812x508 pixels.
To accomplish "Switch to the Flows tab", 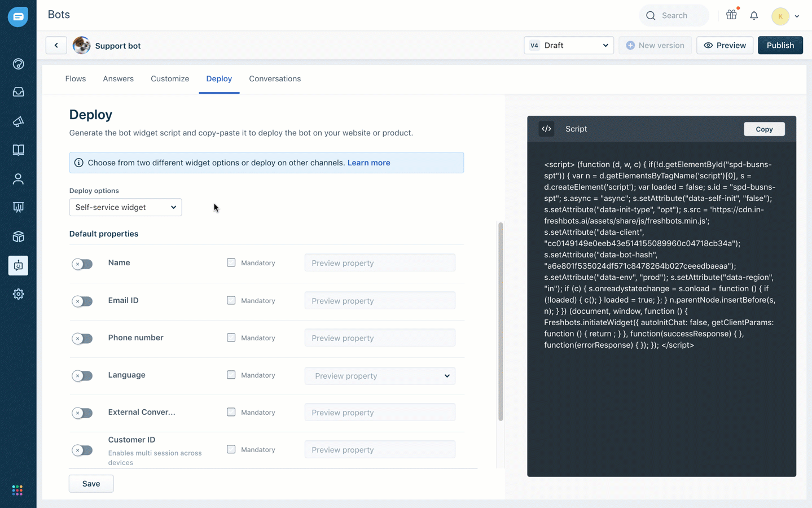I will (76, 78).
